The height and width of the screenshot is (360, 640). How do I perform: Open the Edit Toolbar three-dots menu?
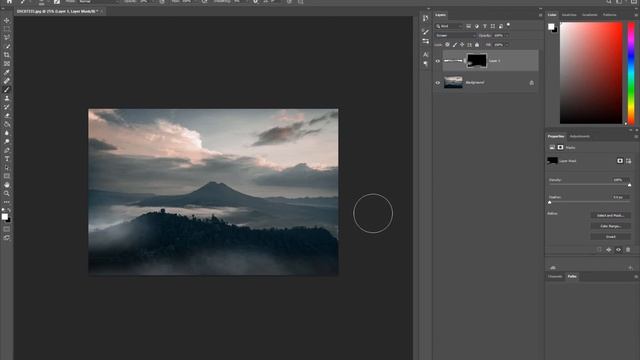click(x=7, y=202)
